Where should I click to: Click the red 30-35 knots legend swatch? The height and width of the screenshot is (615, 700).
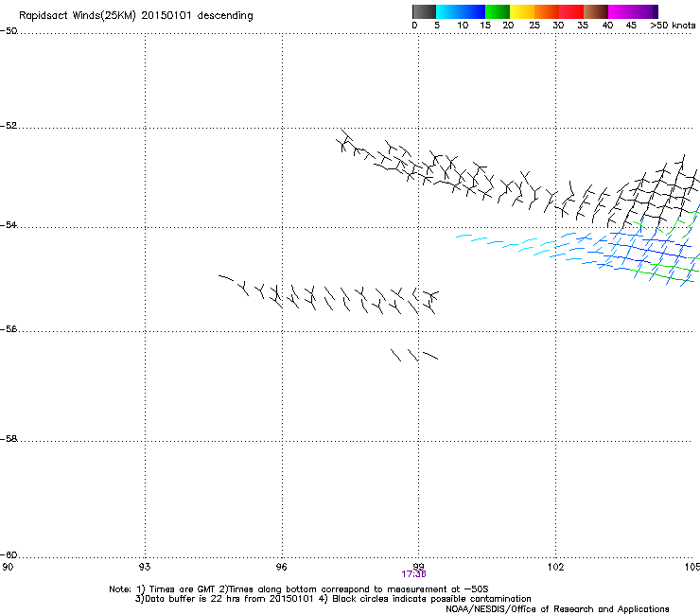571,11
